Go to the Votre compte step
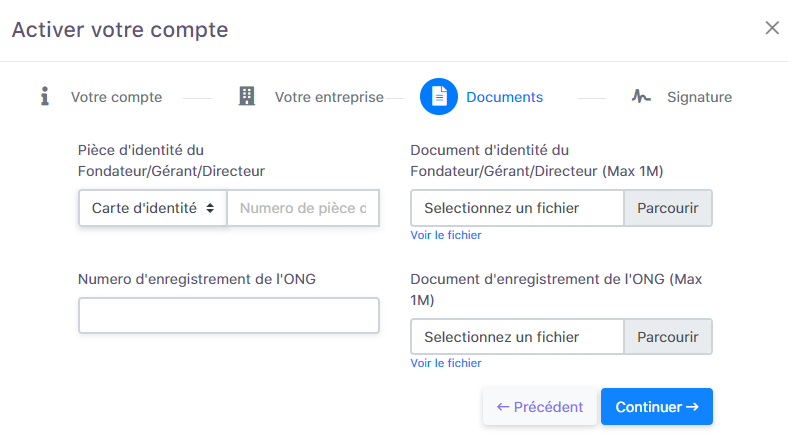 pyautogui.click(x=116, y=97)
